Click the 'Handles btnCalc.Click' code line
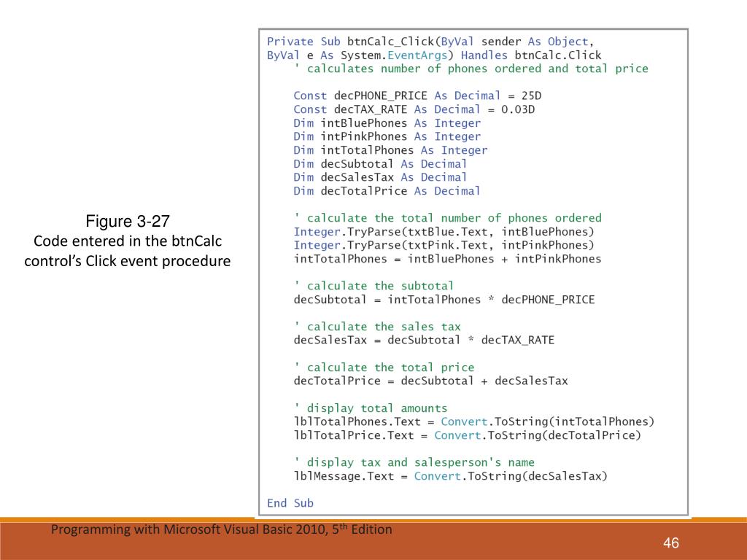 click(x=434, y=55)
